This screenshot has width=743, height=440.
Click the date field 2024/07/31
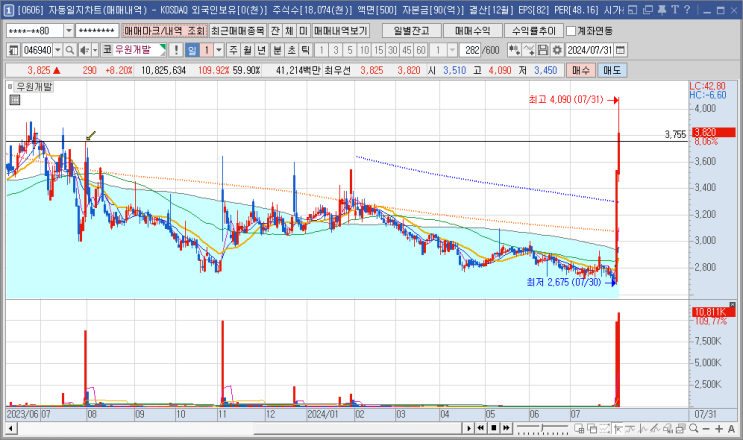pos(589,50)
